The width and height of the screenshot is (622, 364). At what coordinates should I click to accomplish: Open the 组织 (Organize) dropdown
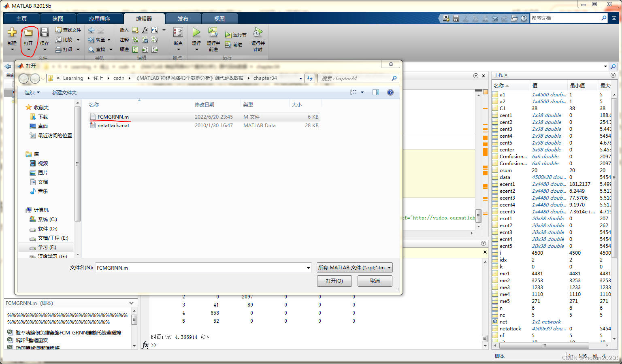coord(32,92)
